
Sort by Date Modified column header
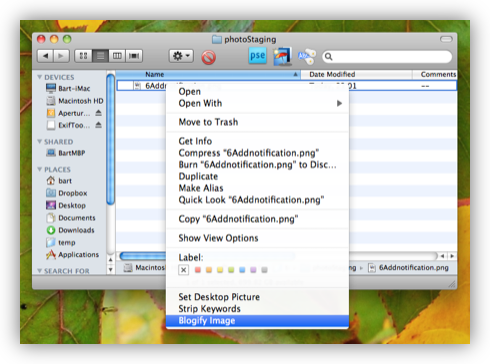coord(356,74)
